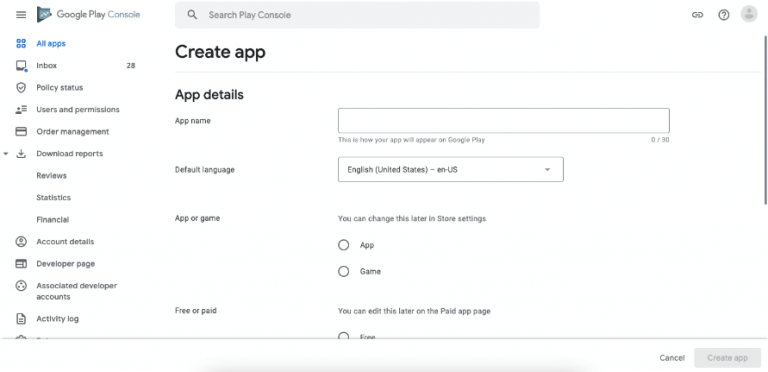Open the help question mark icon
The width and height of the screenshot is (768, 372).
point(723,15)
